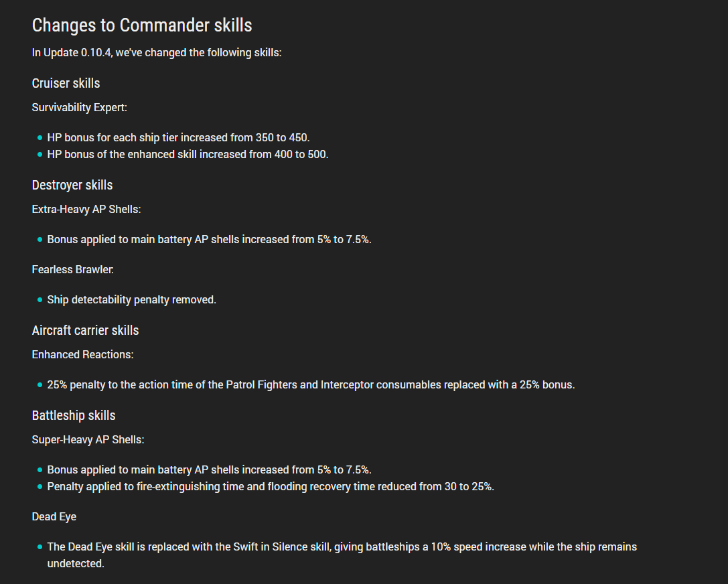Click the "Extra-Heavy AP Shells:" skill name

click(86, 209)
